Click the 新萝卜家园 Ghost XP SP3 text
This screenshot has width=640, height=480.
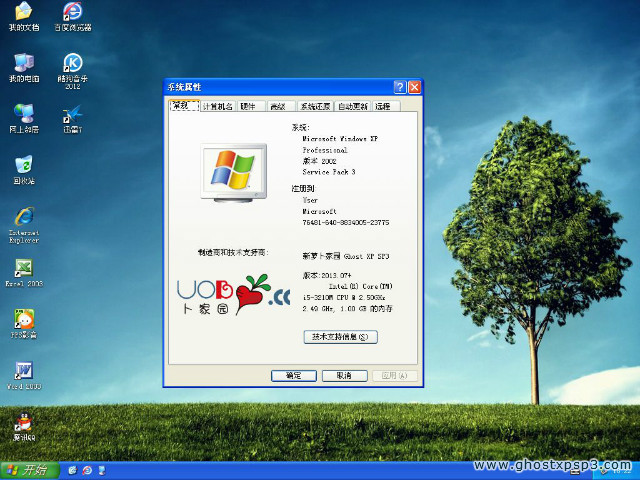coord(346,256)
